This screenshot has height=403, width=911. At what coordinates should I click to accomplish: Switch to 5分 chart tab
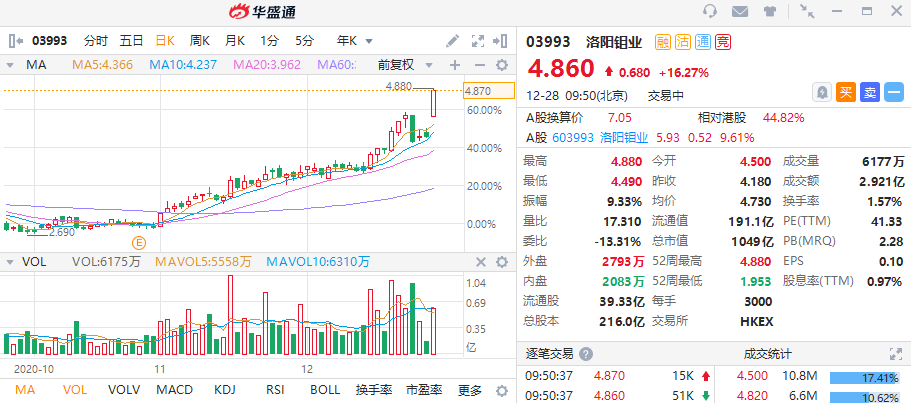point(304,41)
